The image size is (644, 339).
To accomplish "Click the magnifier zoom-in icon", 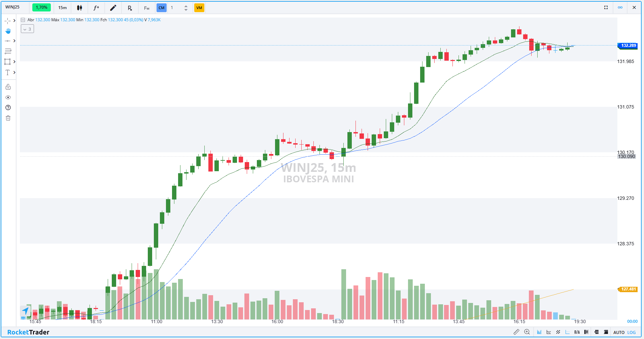I will (x=527, y=332).
